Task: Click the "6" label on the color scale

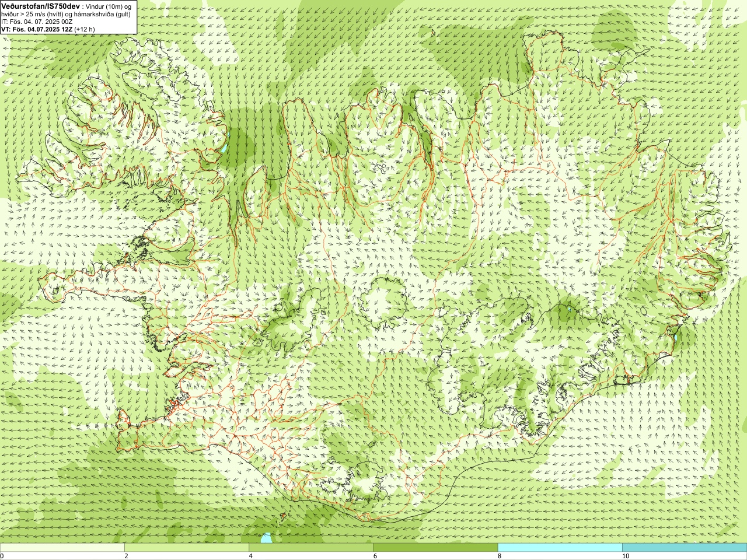Action: coord(375,556)
